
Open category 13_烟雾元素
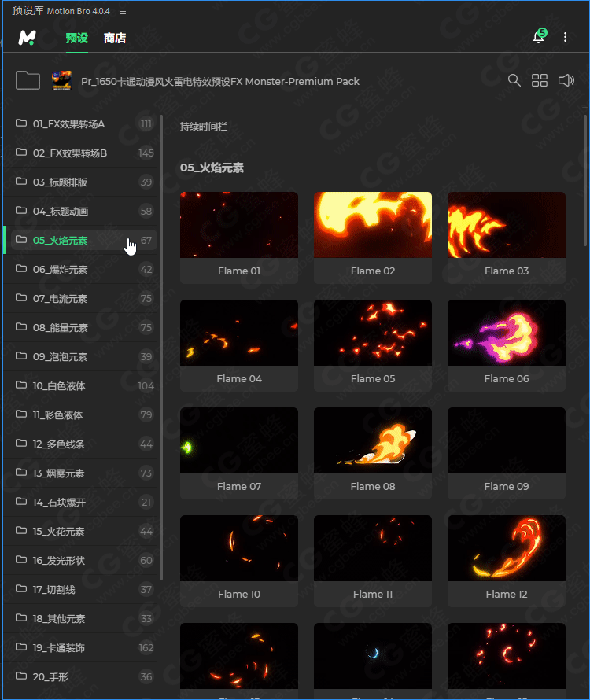pos(81,473)
